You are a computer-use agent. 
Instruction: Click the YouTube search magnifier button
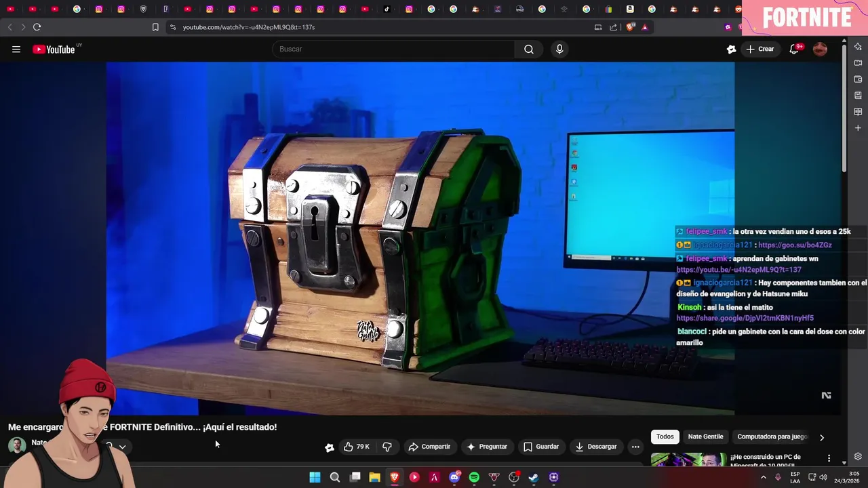(x=529, y=49)
